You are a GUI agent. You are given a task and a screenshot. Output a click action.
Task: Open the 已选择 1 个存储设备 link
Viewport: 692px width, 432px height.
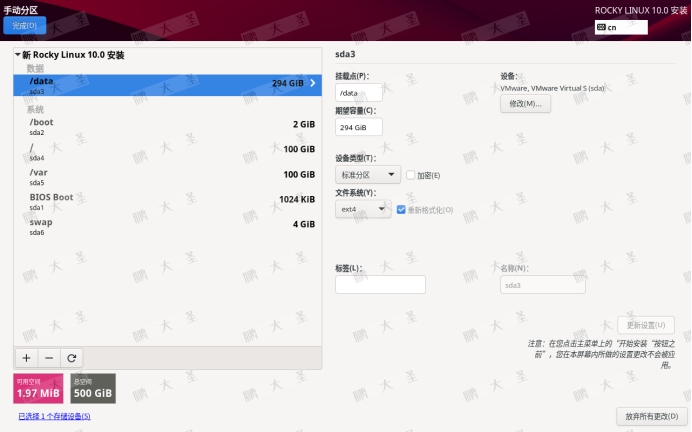point(54,416)
